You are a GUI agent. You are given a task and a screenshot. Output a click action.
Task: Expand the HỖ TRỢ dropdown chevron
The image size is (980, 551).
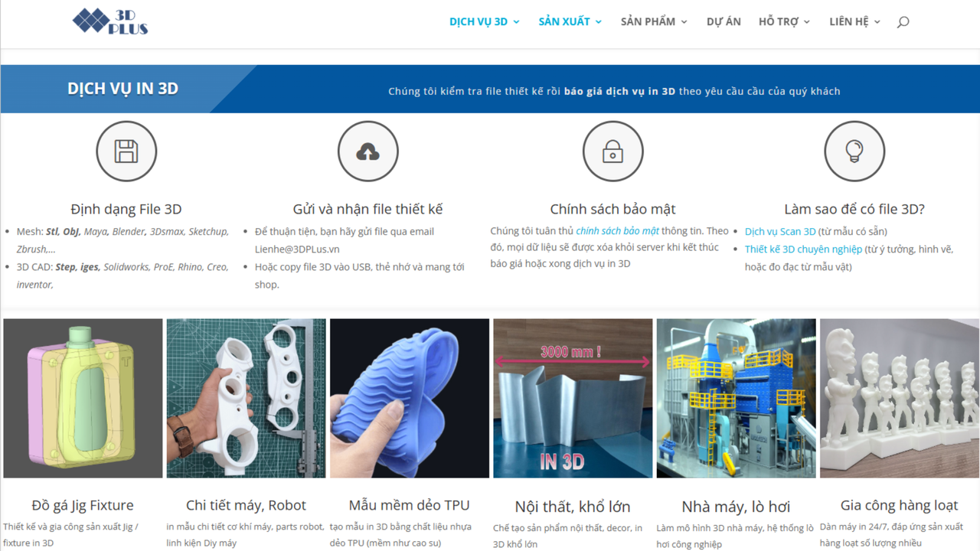coord(806,21)
